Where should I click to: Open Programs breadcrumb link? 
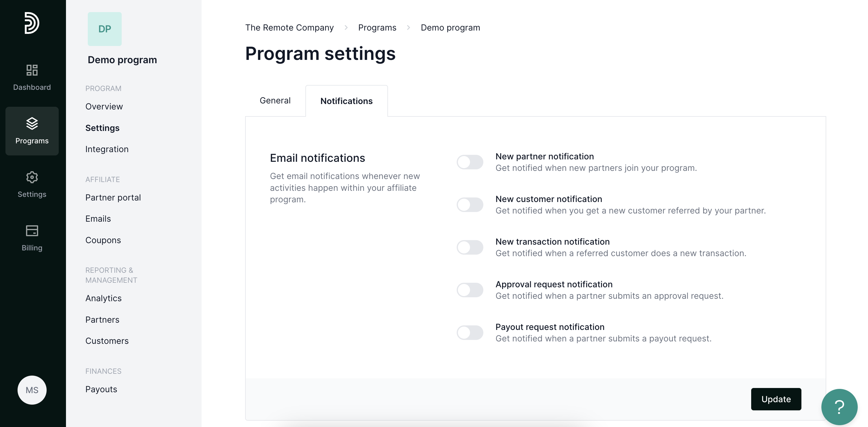tap(377, 28)
